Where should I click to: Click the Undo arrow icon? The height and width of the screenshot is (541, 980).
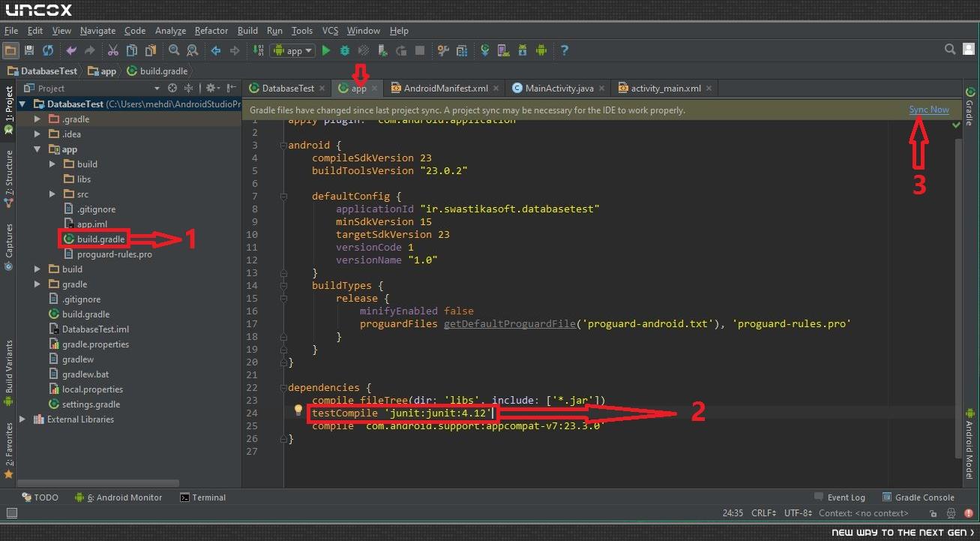point(71,50)
